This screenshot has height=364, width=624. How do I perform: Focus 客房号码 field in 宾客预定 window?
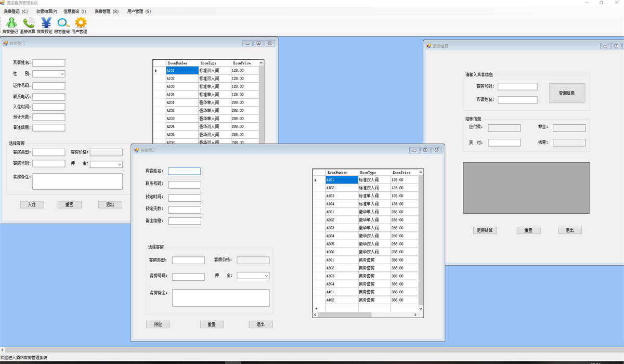[188, 277]
